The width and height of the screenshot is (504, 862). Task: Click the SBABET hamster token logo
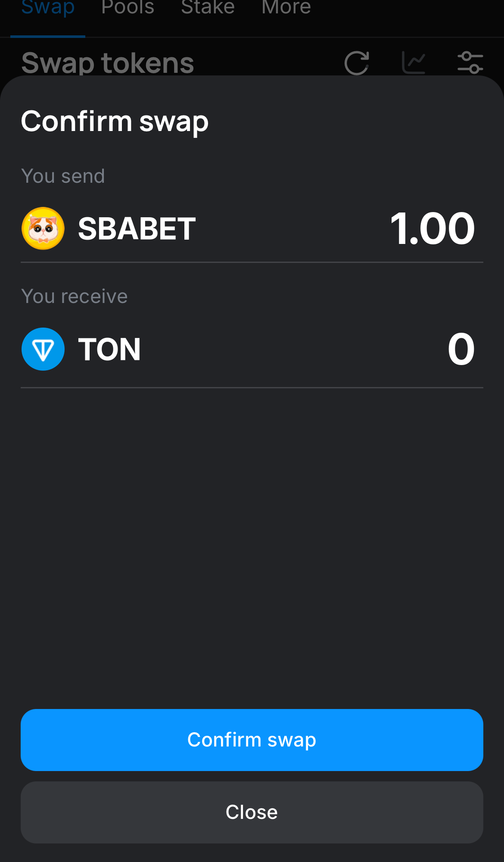pos(43,228)
